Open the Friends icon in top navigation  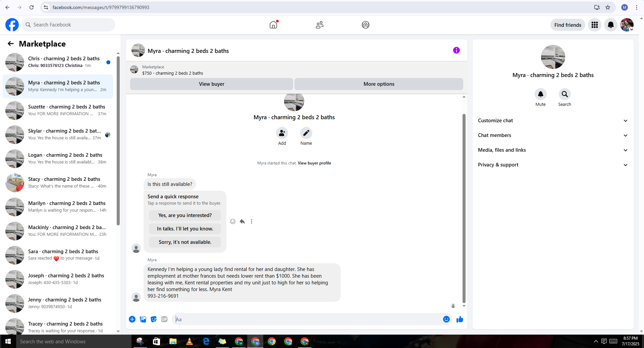coord(320,25)
